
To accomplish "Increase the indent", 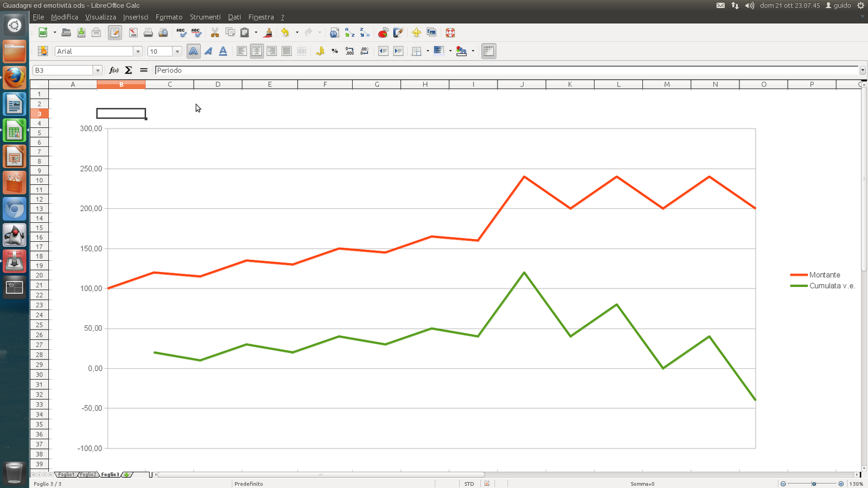I will click(x=398, y=51).
